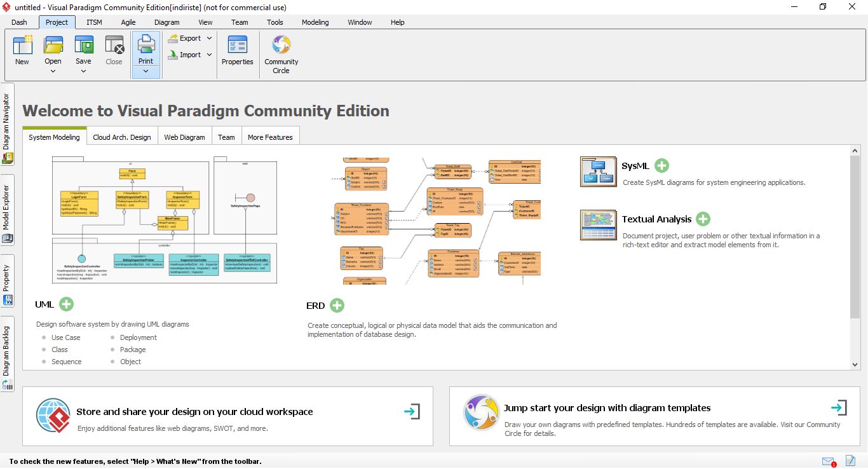Click the Textual Analysis document icon
The width and height of the screenshot is (868, 469).
(599, 225)
